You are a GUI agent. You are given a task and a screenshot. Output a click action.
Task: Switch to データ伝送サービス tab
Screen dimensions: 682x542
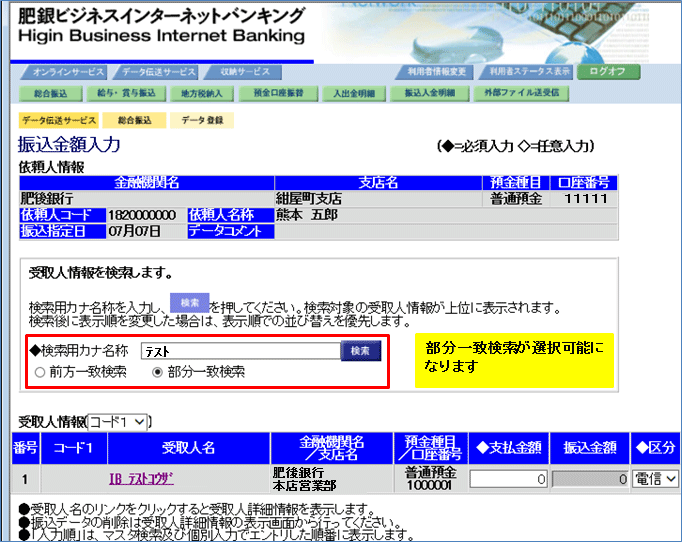coord(157,72)
